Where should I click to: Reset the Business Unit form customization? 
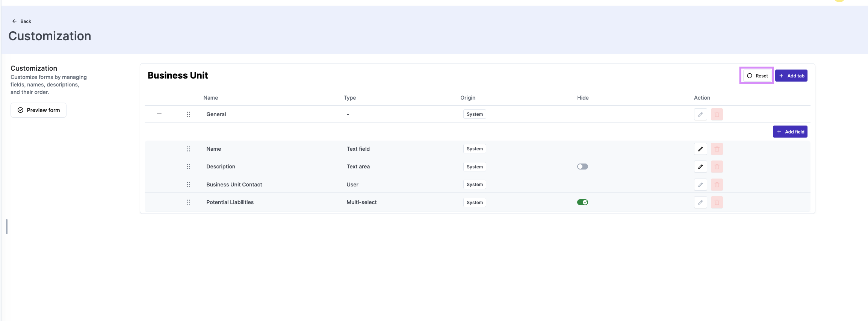[757, 76]
